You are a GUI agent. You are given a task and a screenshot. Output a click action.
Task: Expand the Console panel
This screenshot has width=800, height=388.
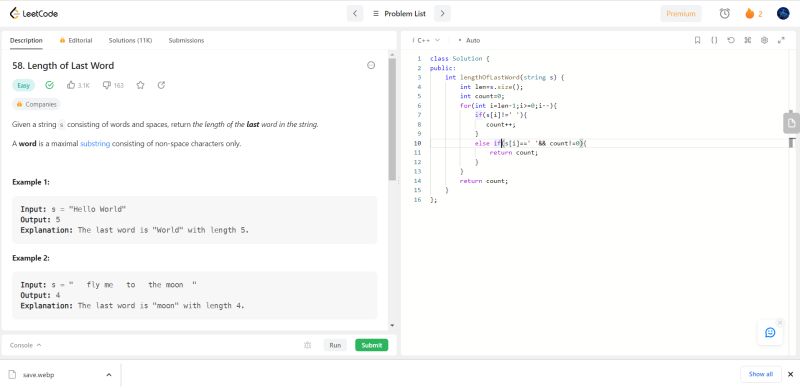tap(26, 345)
